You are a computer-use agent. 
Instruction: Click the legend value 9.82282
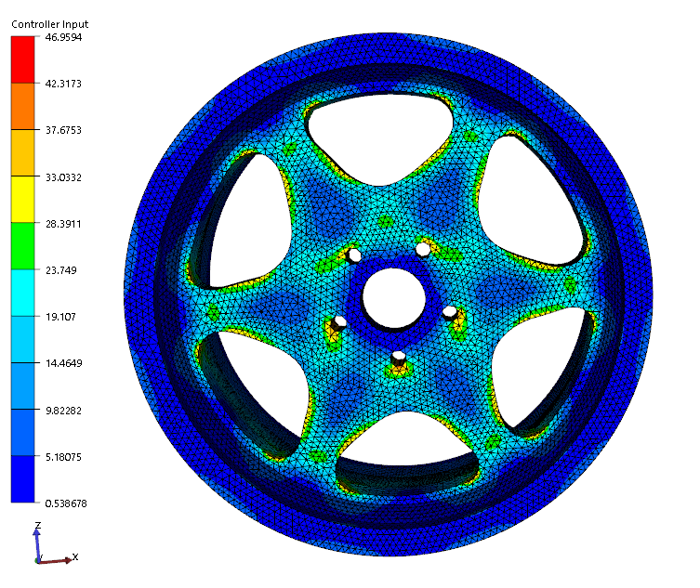tap(63, 410)
